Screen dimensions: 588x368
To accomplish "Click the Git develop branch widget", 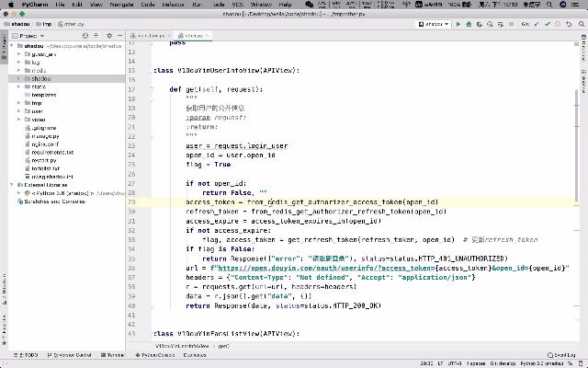I will 503,363.
